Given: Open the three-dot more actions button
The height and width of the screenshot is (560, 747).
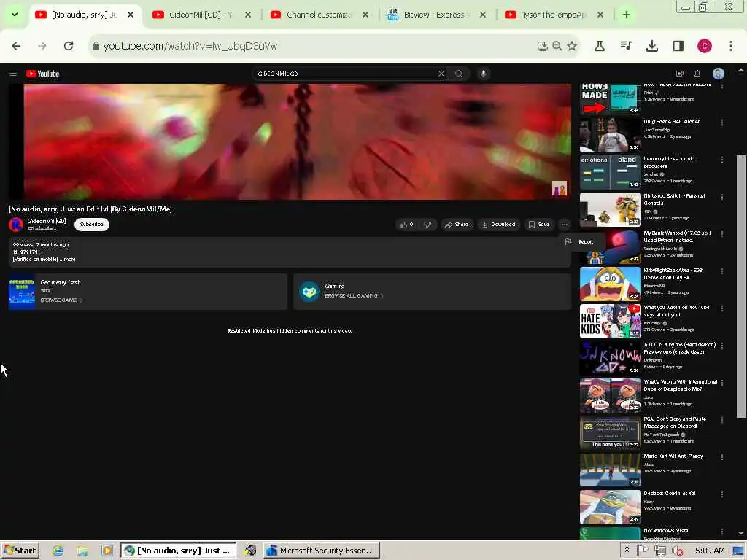Looking at the screenshot, I should coord(565,225).
